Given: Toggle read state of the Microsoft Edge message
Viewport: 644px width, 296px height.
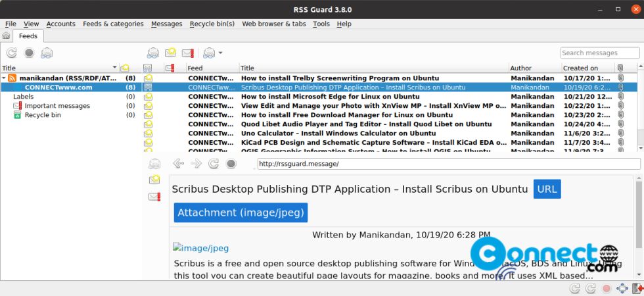Looking at the screenshot, I should [x=148, y=97].
